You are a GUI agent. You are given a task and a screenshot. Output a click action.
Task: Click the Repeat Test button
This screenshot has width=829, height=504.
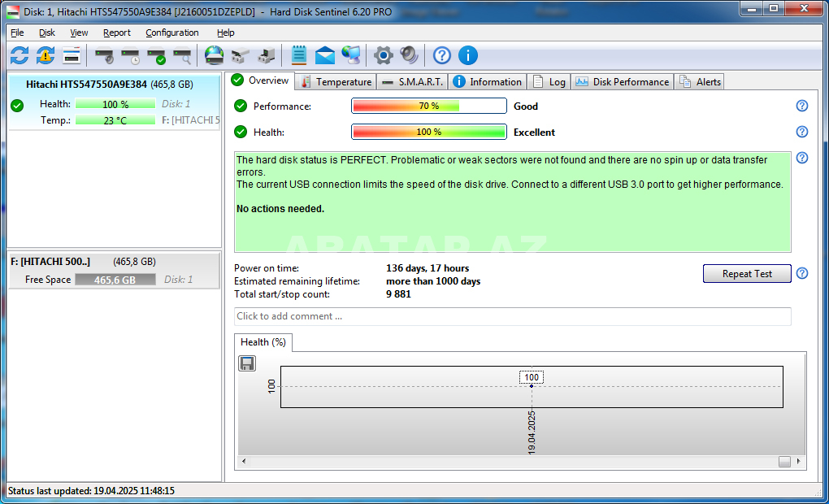[x=747, y=273]
